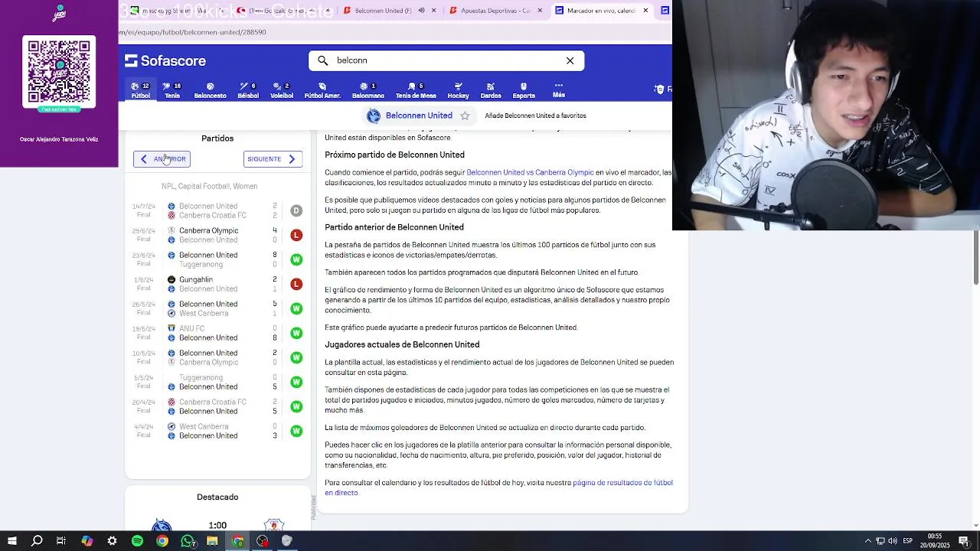Viewport: 980px width, 551px height.
Task: Expand the Más sports menu
Action: (x=559, y=90)
